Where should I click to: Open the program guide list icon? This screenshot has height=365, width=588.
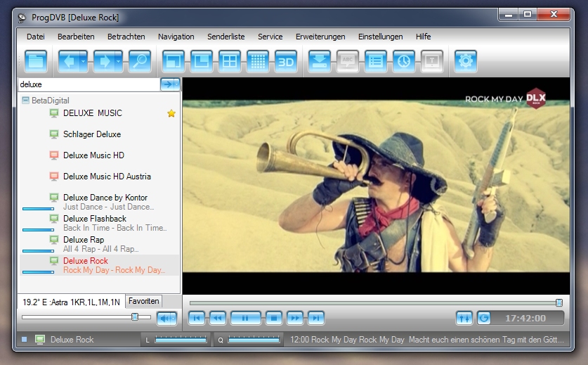point(376,61)
